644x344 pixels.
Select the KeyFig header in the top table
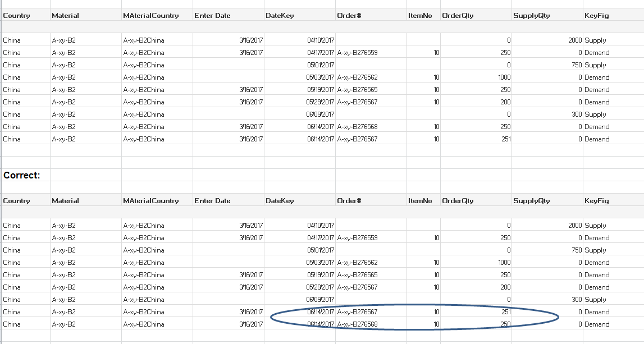[596, 16]
